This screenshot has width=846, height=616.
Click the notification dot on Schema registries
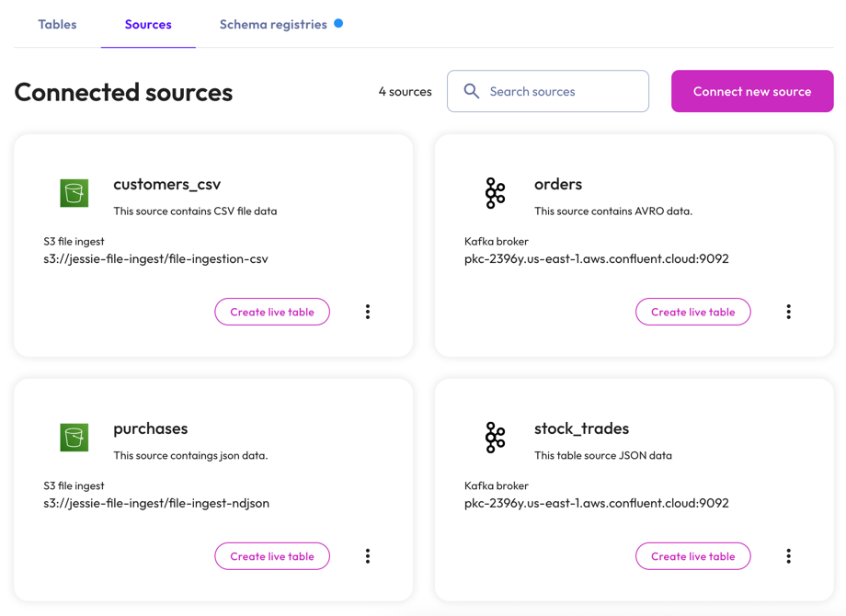click(x=339, y=23)
